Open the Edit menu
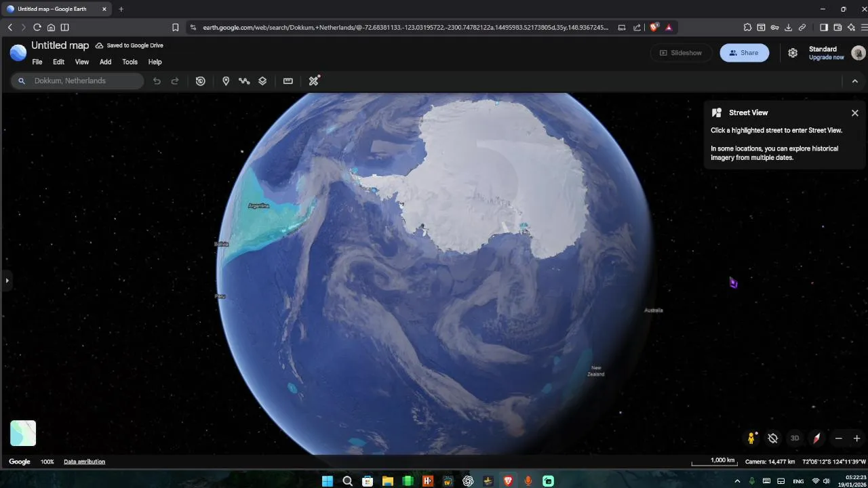868x488 pixels. pyautogui.click(x=59, y=62)
